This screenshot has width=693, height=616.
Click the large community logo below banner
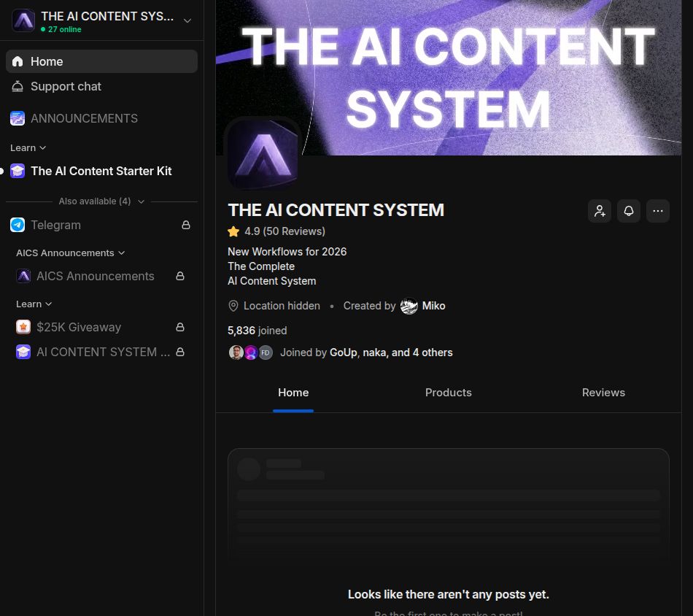[263, 154]
